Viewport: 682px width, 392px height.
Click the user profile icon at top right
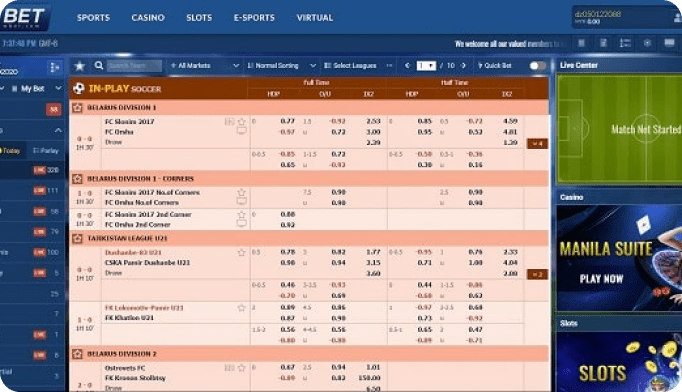pos(677,18)
